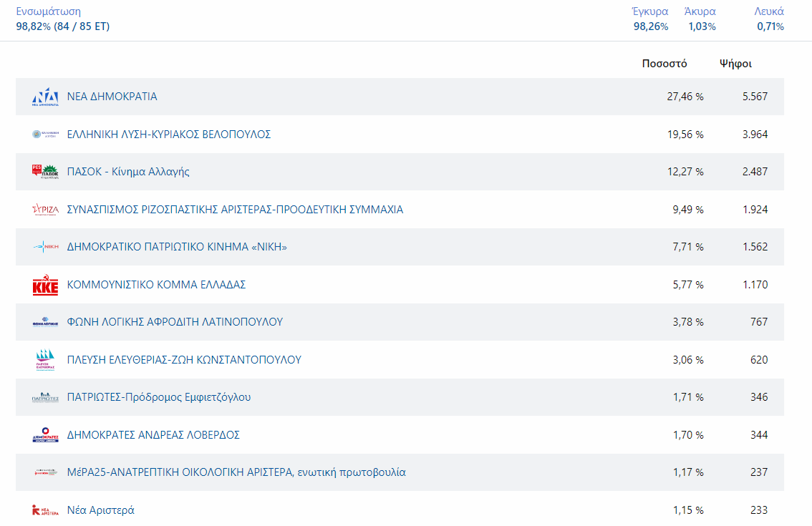The height and width of the screenshot is (526, 812).
Task: Click the Λευκά label
Action: (769, 11)
